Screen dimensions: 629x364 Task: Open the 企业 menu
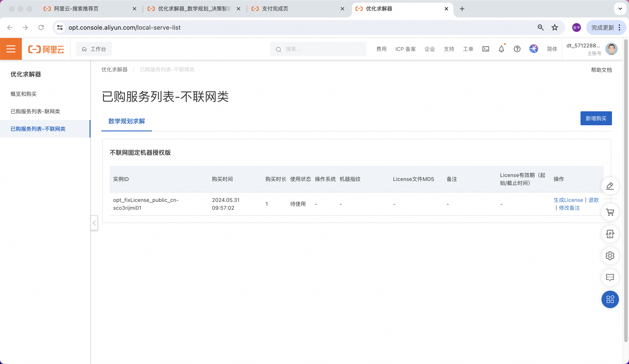(430, 49)
